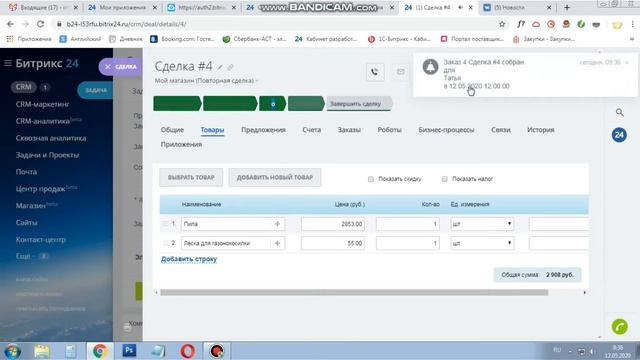
Task: Select the second green deal stage segment
Action: [230, 104]
